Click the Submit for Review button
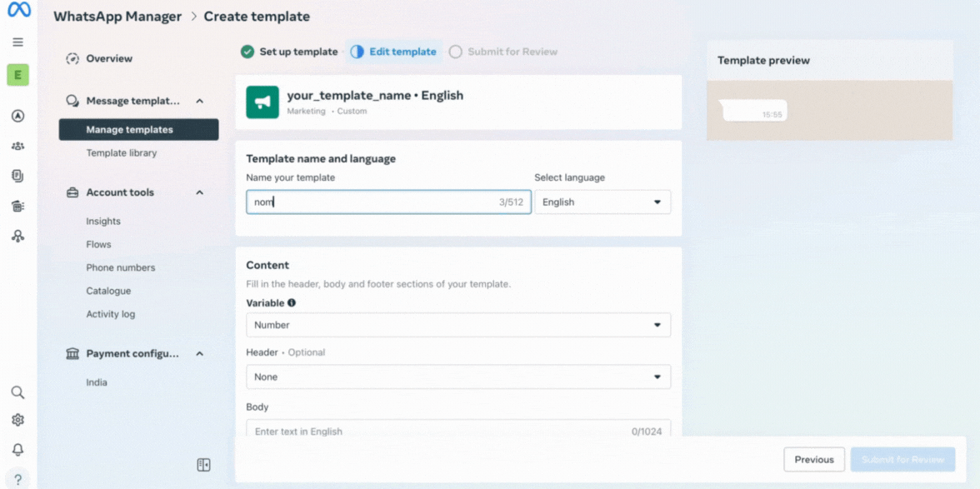980x489 pixels. pyautogui.click(x=902, y=460)
